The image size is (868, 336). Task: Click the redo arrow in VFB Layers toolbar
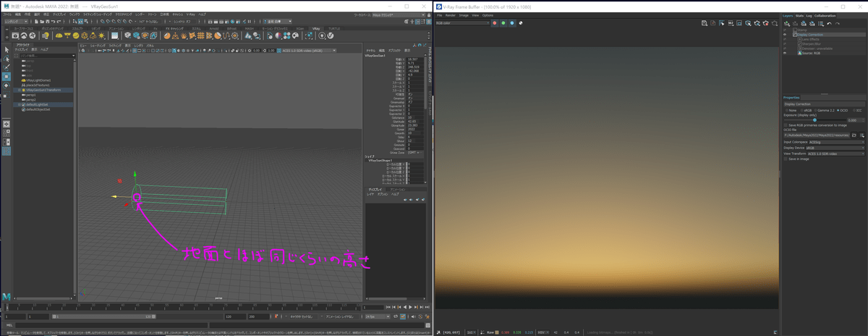838,24
